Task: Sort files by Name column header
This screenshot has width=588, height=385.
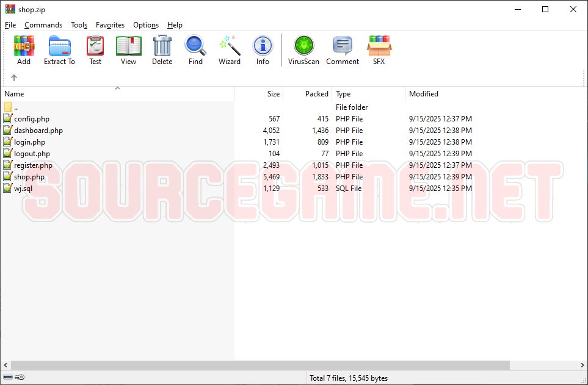Action: click(15, 94)
